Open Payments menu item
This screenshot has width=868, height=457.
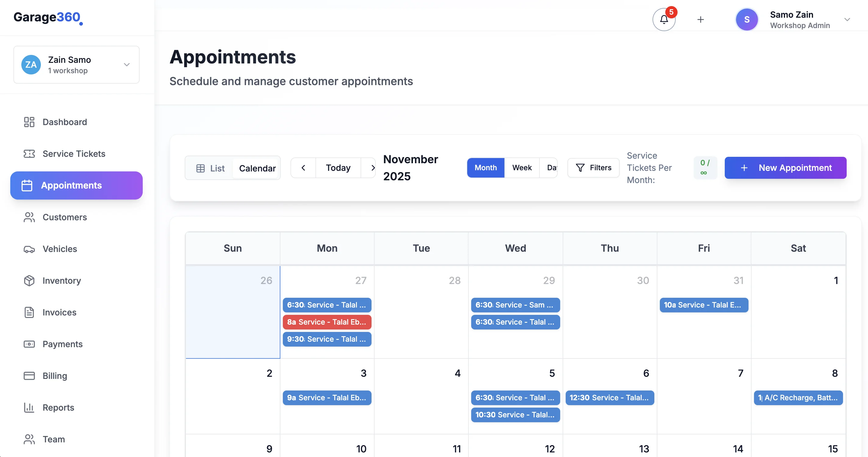point(62,344)
